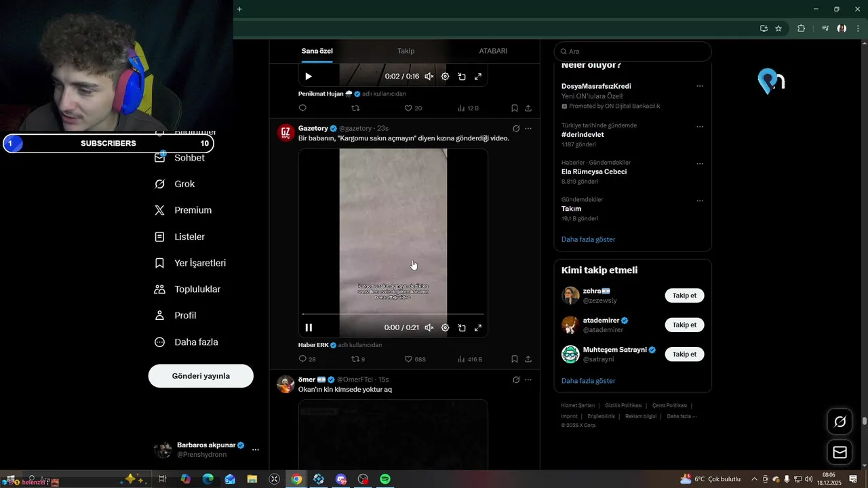Open Listeler in the sidebar
868x488 pixels.
click(x=180, y=237)
